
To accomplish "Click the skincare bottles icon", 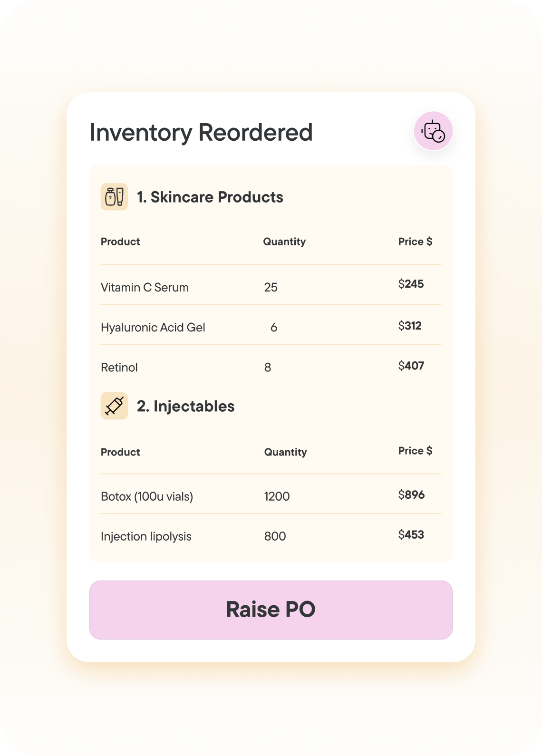I will (x=114, y=196).
